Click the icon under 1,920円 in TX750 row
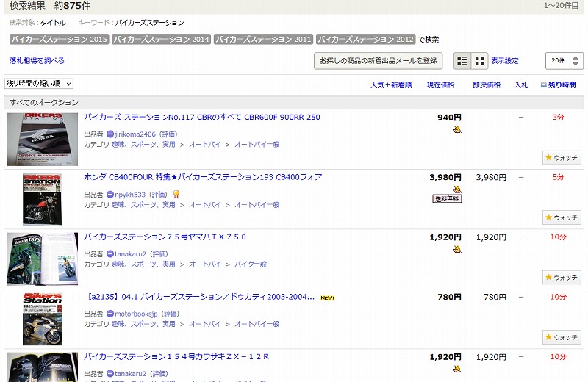This screenshot has width=588, height=382. (x=457, y=249)
